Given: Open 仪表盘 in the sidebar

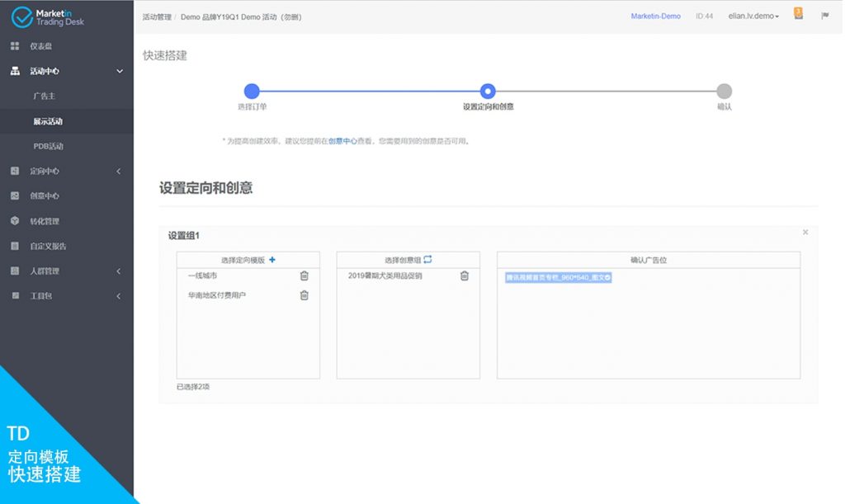Looking at the screenshot, I should pyautogui.click(x=41, y=46).
